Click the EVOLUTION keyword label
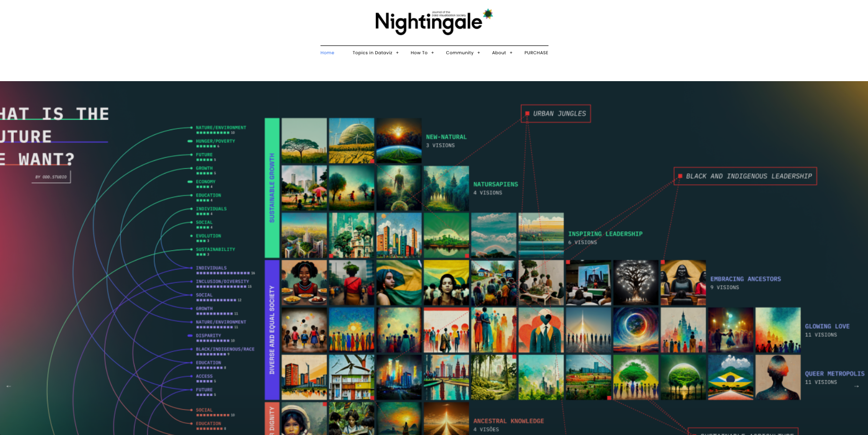The image size is (868, 435). pyautogui.click(x=208, y=236)
